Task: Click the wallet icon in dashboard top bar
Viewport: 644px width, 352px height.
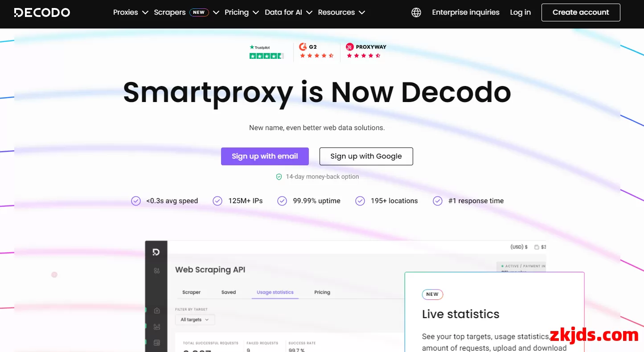Action: (537, 247)
